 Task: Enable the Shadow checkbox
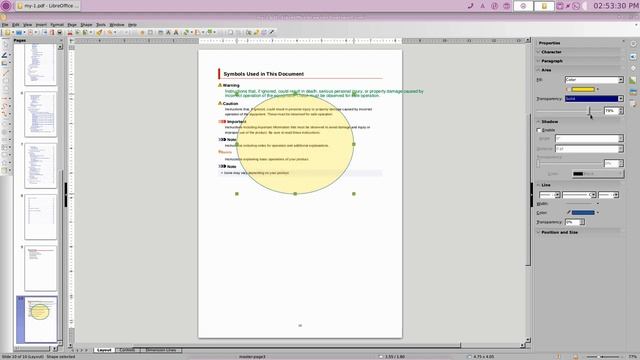539,130
